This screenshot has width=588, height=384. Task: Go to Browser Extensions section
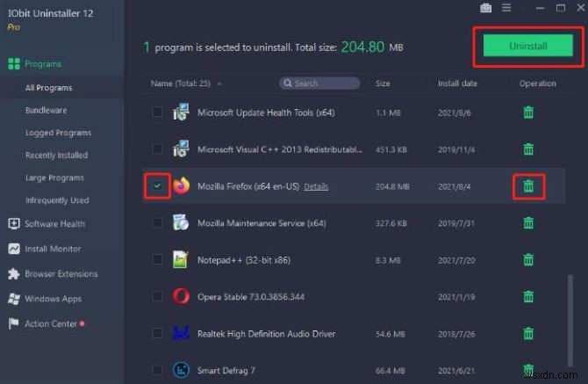pyautogui.click(x=61, y=274)
